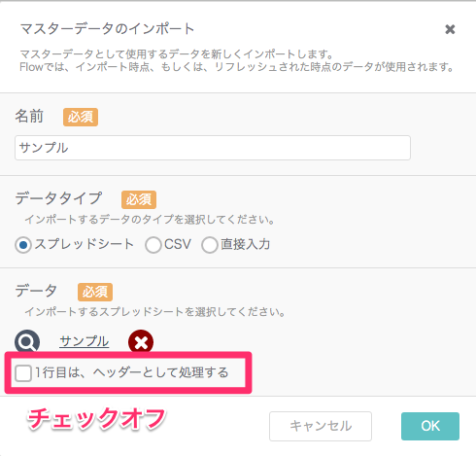Screen dimensions: 476x456
Task: Click the CSV label text
Action: [178, 244]
